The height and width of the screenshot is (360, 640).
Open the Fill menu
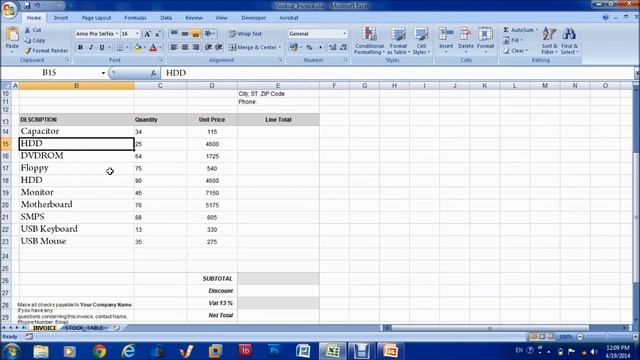click(513, 40)
